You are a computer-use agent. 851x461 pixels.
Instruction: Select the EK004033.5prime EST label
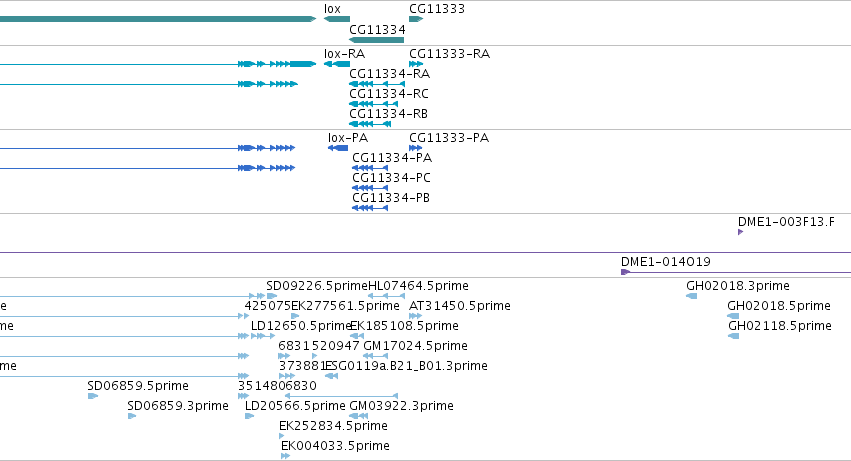335,446
